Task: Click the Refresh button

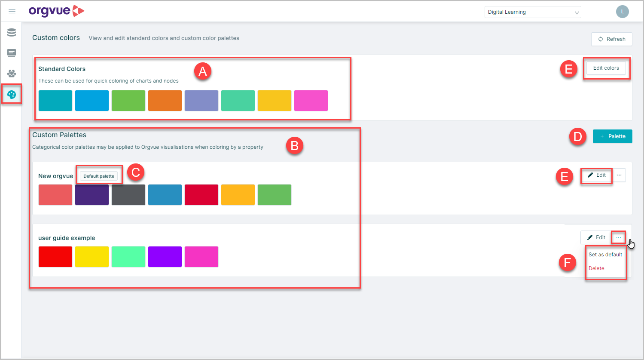Action: click(x=612, y=39)
